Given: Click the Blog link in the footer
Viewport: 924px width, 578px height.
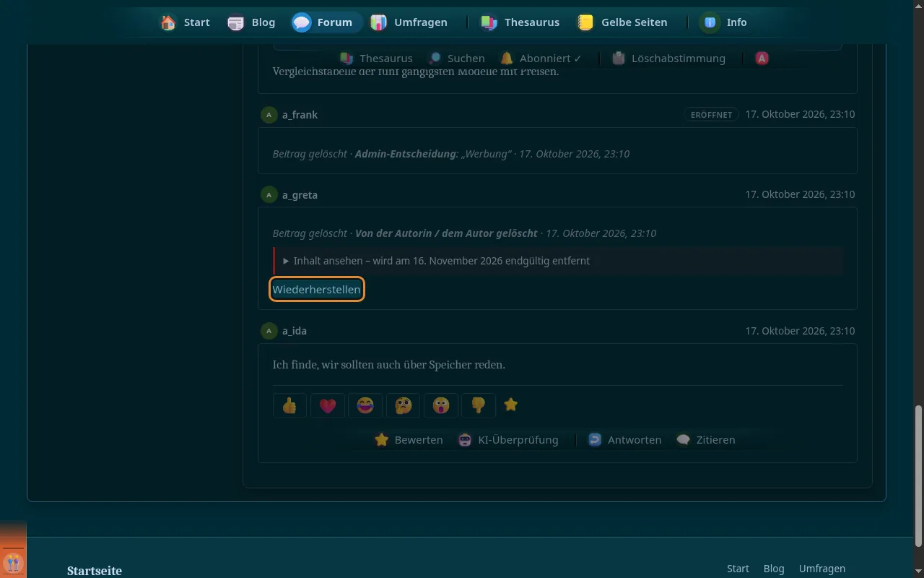Looking at the screenshot, I should [774, 569].
